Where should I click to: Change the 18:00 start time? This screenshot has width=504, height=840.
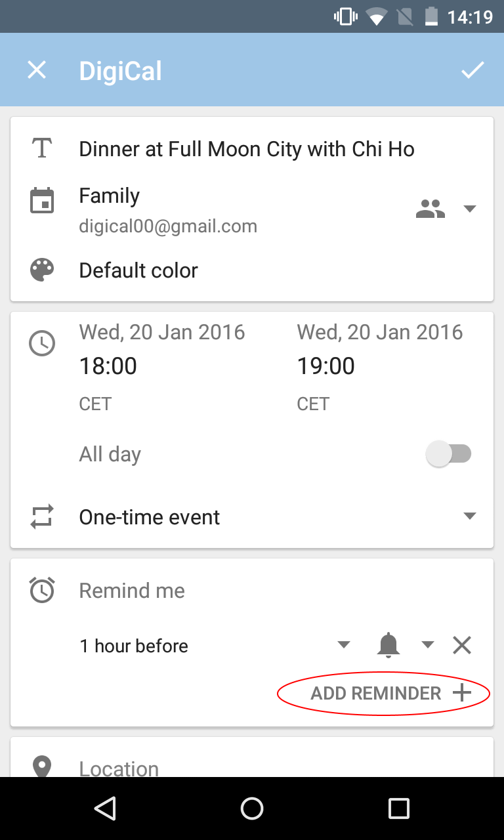click(108, 366)
